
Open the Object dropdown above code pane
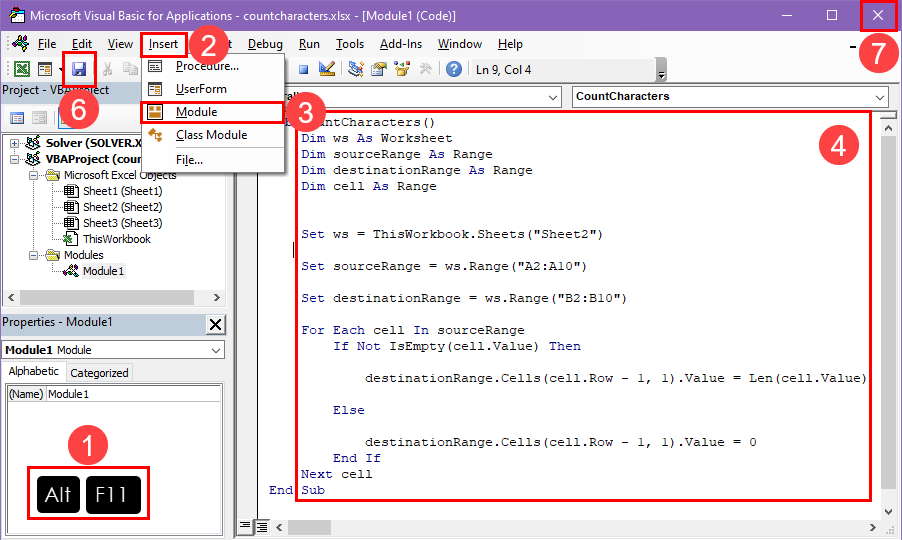point(553,97)
